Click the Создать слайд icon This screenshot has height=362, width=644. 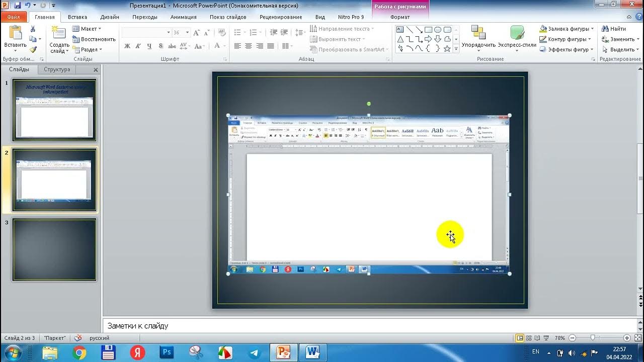59,33
